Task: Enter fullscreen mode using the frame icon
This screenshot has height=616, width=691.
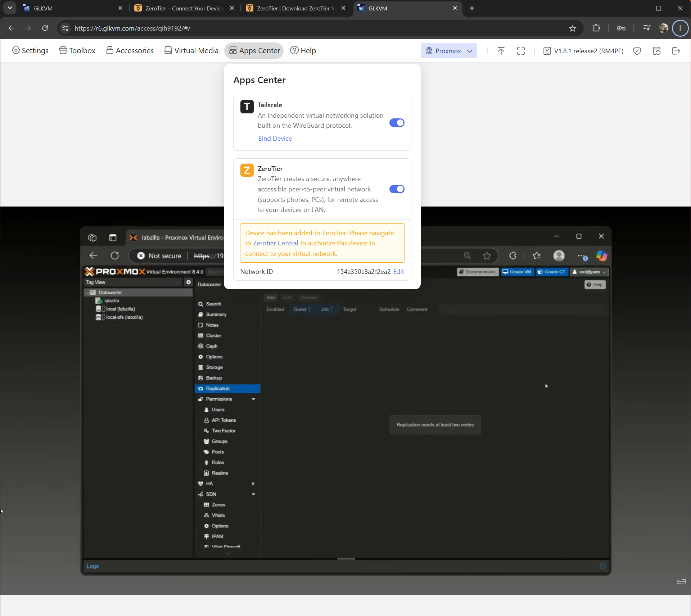Action: tap(521, 51)
